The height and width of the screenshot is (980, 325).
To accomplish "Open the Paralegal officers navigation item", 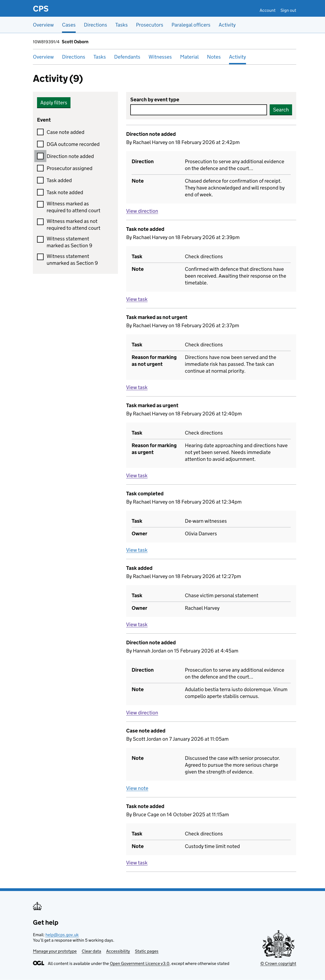I will [x=191, y=25].
